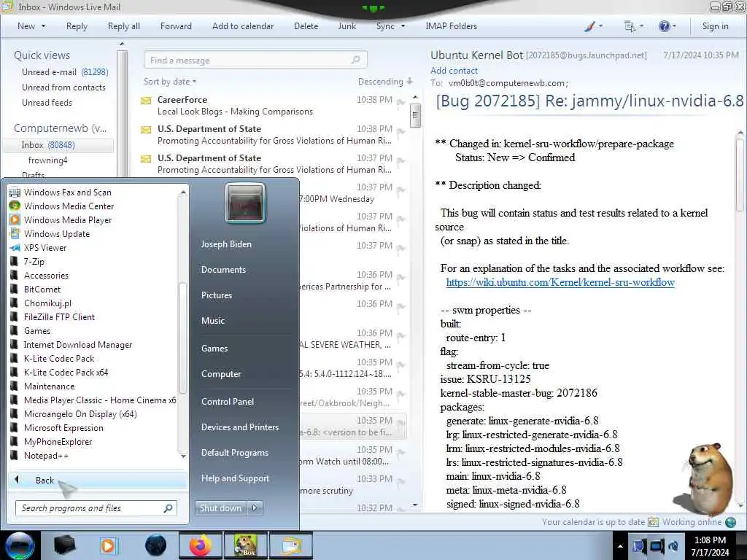Image resolution: width=747 pixels, height=560 pixels.
Task: Open the frowning4 subfolder
Action: point(47,160)
